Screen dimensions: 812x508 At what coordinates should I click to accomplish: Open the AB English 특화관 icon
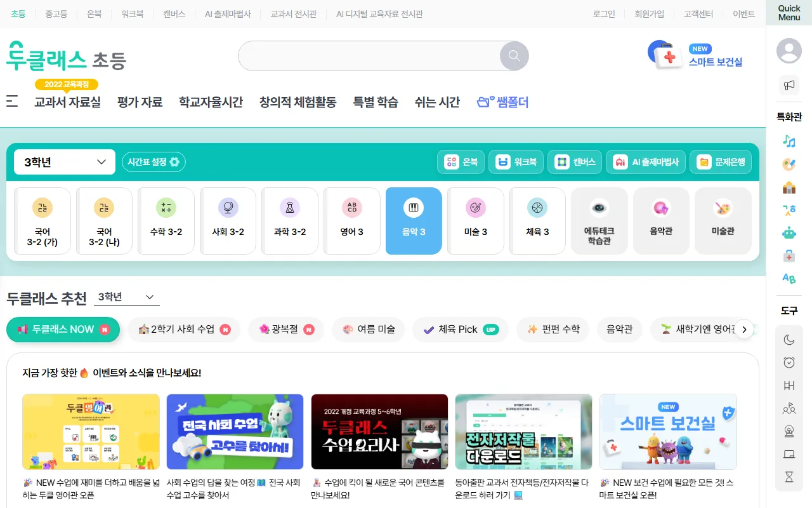coord(789,278)
